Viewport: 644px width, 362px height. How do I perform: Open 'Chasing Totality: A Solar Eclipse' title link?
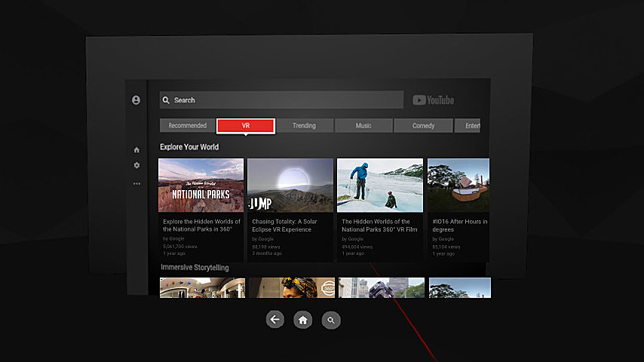[x=285, y=225]
